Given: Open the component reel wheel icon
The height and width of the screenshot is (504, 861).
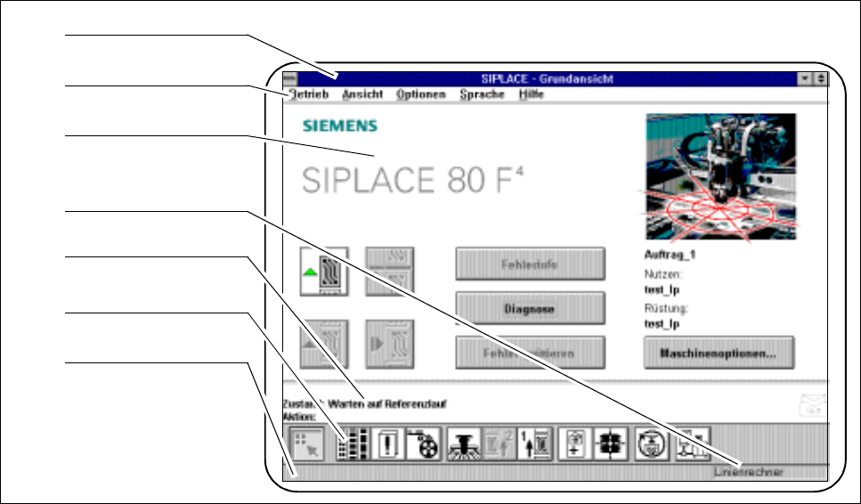Looking at the screenshot, I should 423,443.
